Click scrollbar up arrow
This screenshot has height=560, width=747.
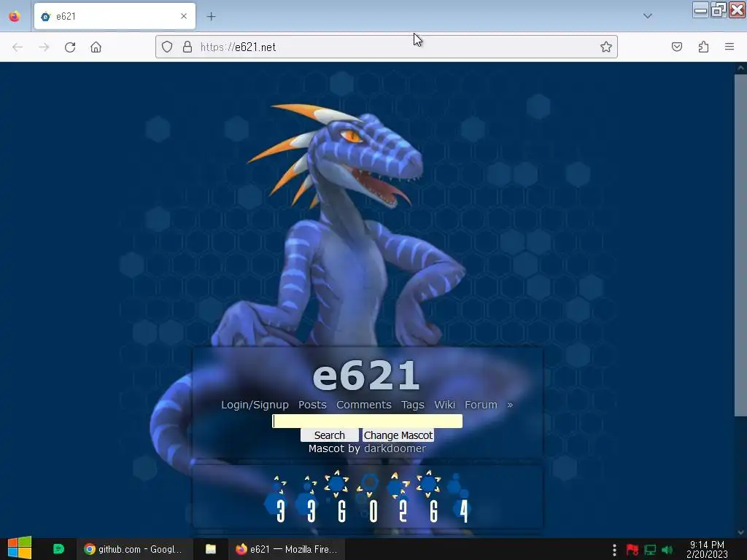pyautogui.click(x=740, y=68)
